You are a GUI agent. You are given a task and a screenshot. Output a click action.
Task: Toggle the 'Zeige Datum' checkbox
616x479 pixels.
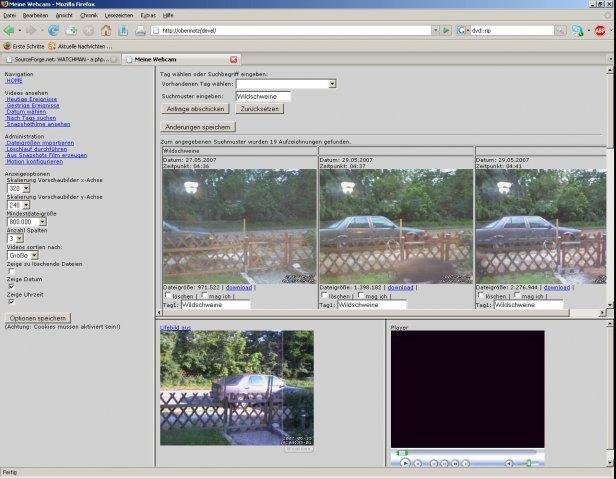11,285
